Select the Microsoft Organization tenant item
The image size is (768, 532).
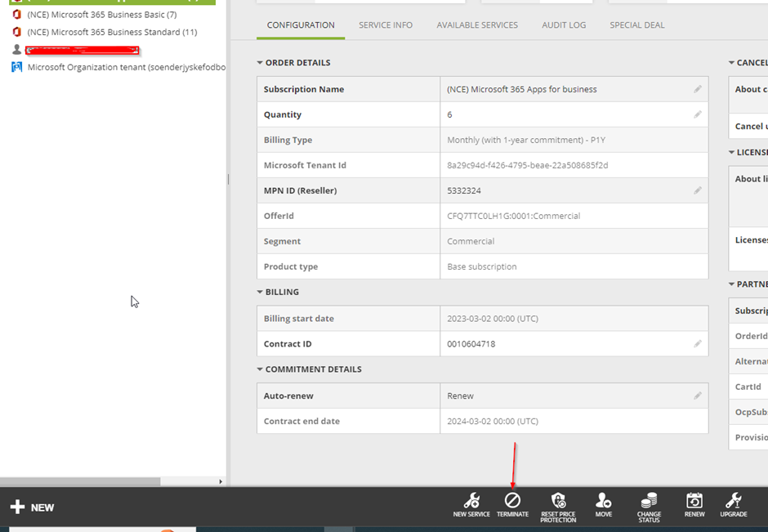coord(127,67)
